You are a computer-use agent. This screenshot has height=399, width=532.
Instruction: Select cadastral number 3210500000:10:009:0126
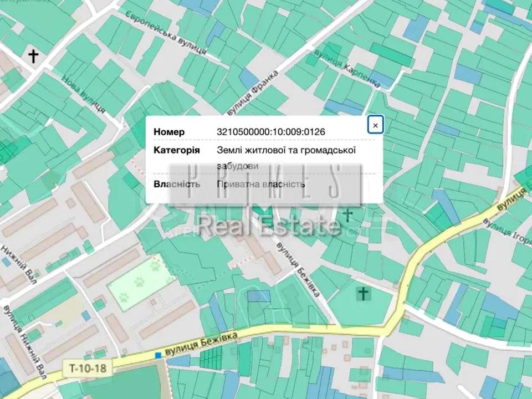[x=270, y=132]
